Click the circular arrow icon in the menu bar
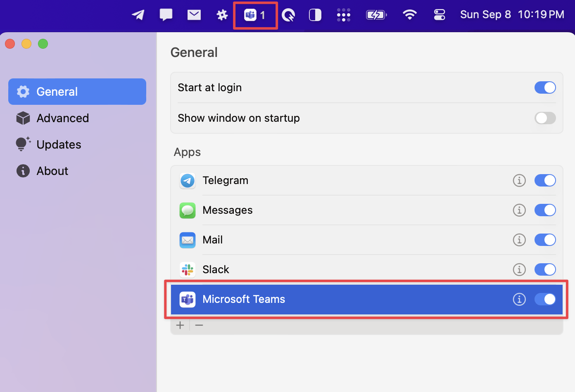Viewport: 575px width, 392px height. 288,15
